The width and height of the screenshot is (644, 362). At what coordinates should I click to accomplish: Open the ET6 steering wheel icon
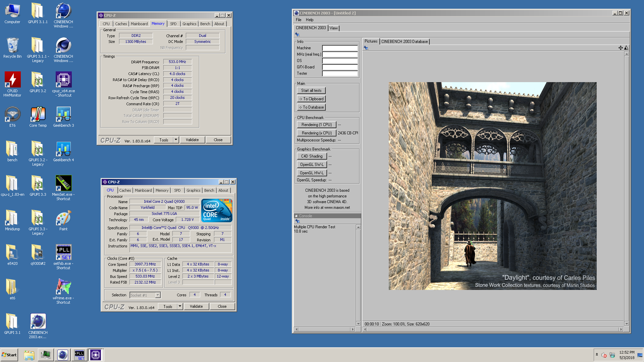click(x=12, y=117)
